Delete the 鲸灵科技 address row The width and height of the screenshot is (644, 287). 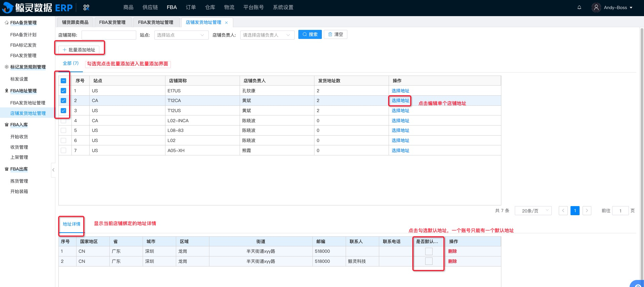pyautogui.click(x=452, y=261)
